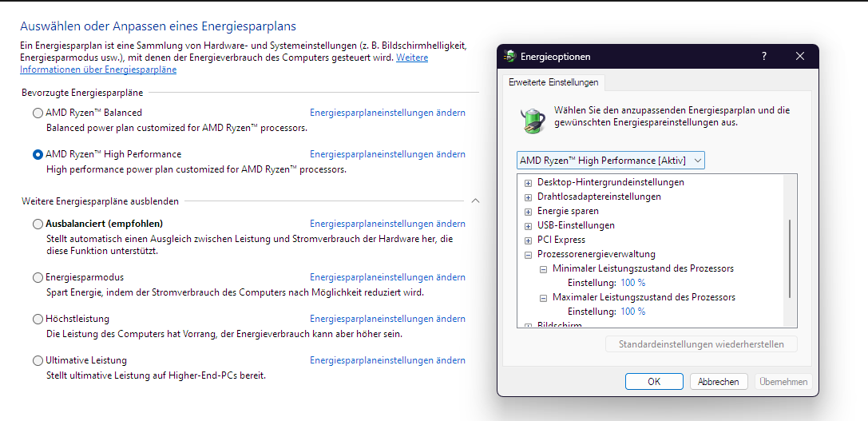Expand the PCI Express node
868x421 pixels.
point(528,240)
